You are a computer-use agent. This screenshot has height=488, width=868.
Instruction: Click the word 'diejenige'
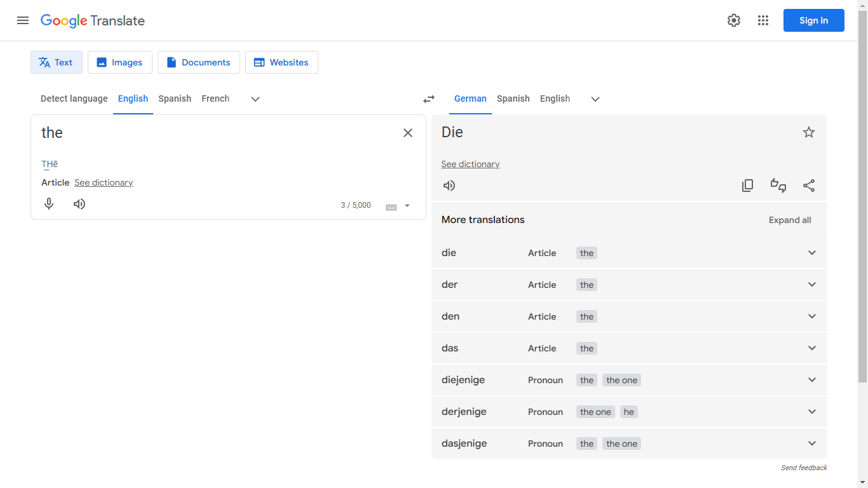point(463,380)
